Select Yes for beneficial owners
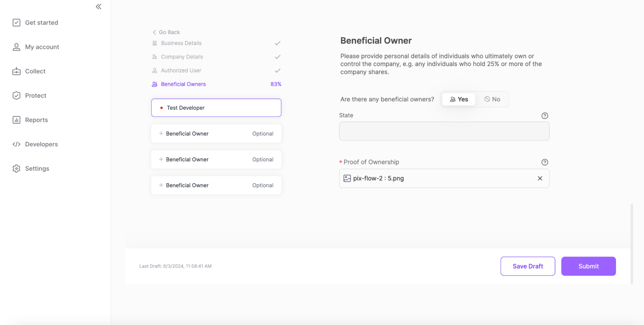Screen dimensions: 644x325 pos(459,99)
